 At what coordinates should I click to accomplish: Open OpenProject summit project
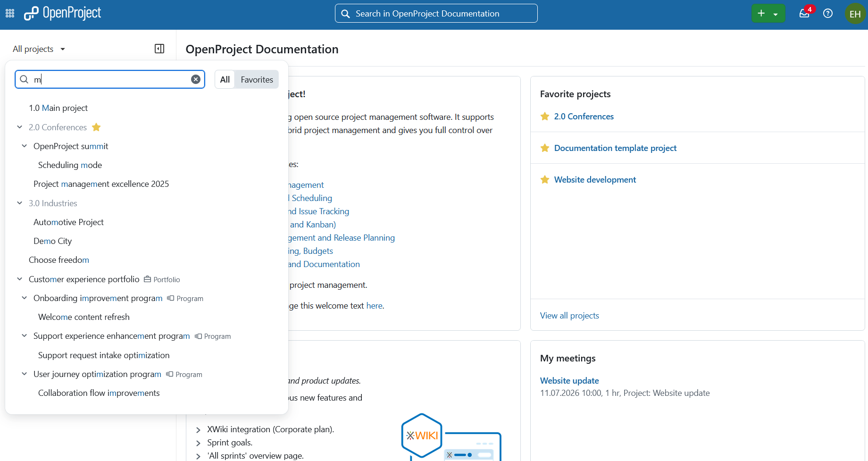[71, 146]
